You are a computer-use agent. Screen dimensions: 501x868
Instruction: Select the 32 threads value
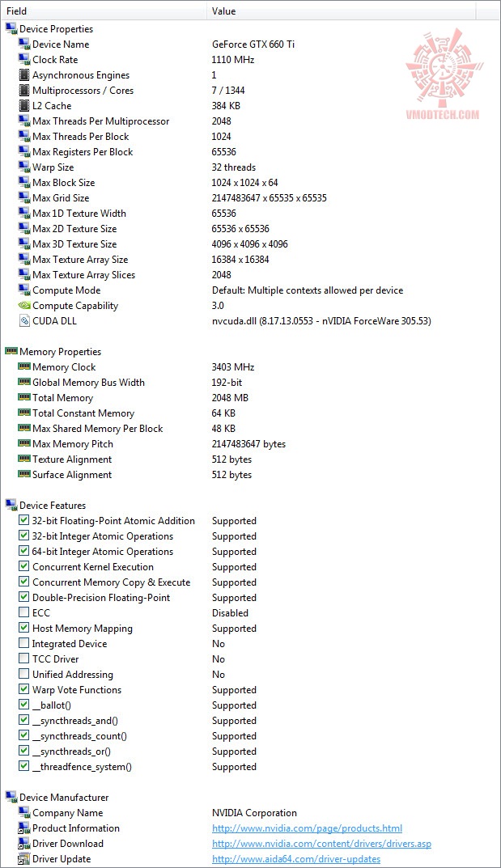[x=234, y=167]
